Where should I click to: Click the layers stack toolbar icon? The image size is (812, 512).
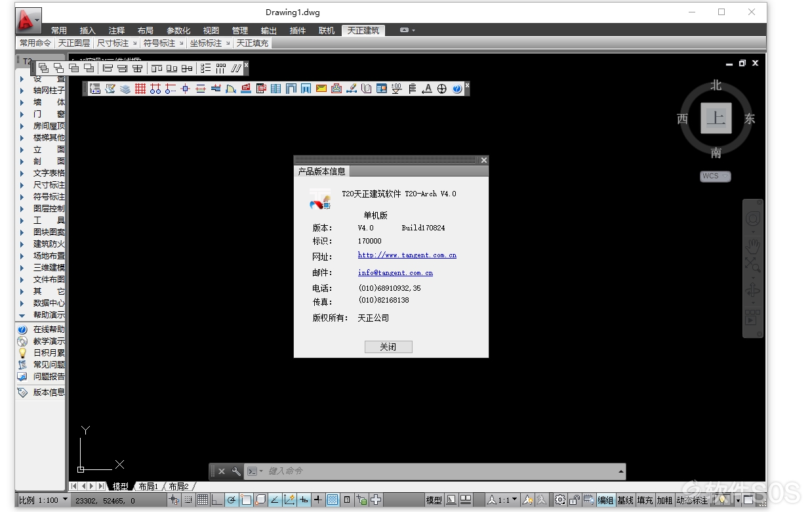125,89
